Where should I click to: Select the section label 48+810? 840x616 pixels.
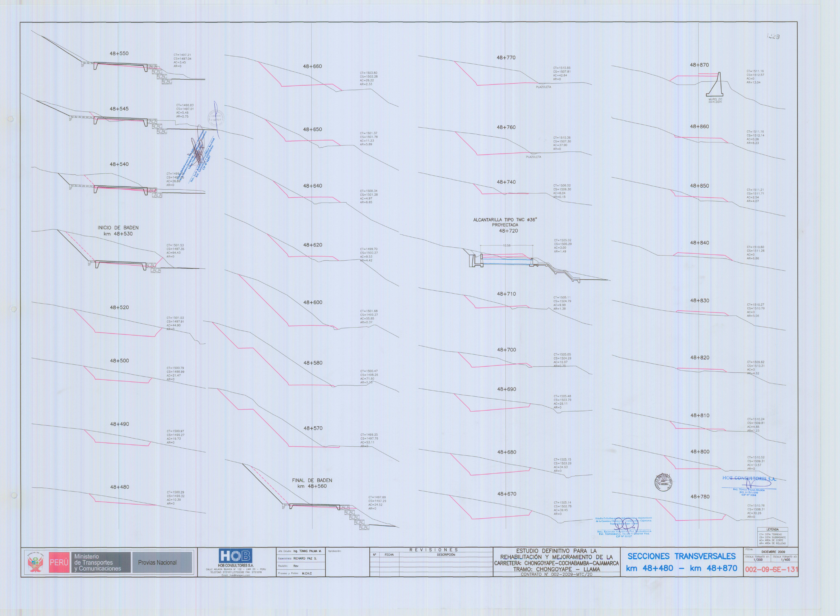tap(700, 415)
